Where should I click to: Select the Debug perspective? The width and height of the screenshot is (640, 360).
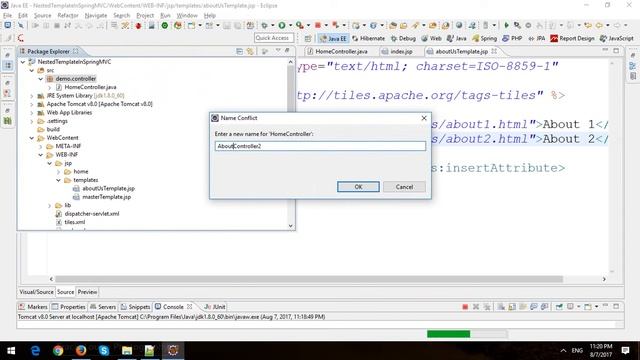(x=403, y=38)
